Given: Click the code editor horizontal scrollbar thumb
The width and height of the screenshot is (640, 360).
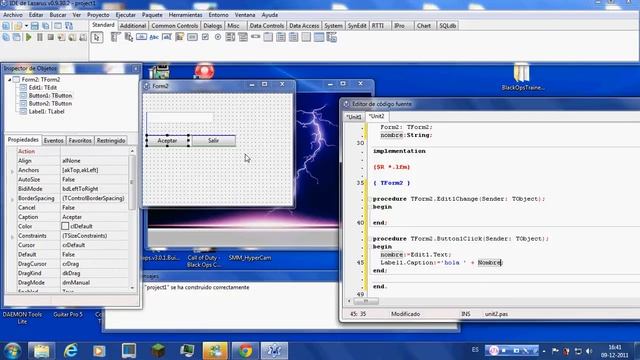Looking at the screenshot, I should pos(366,301).
